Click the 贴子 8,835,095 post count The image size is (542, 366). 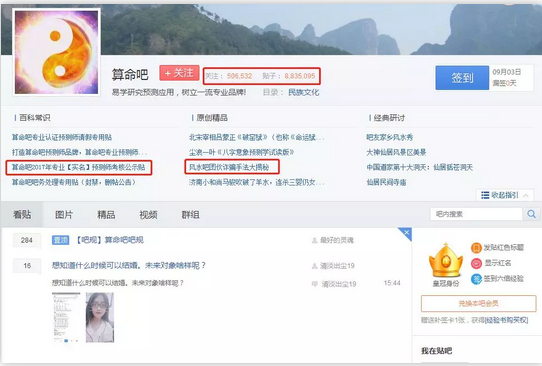coord(289,76)
